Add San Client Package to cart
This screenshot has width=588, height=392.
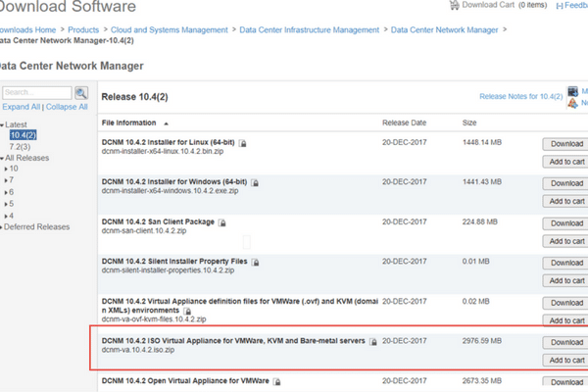click(x=566, y=241)
